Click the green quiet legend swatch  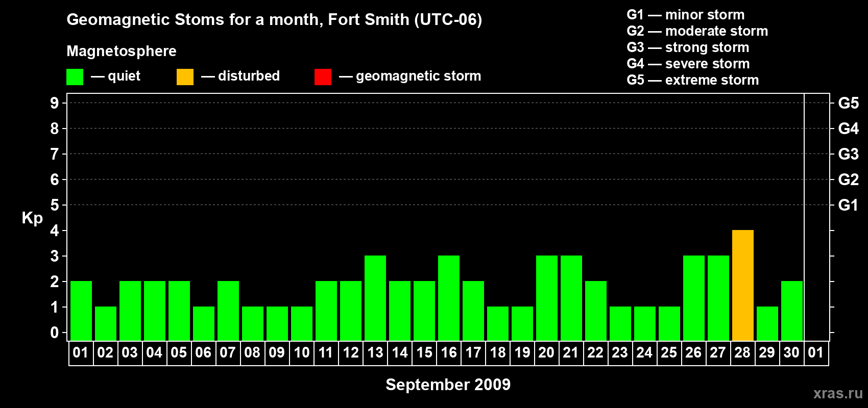pos(75,77)
